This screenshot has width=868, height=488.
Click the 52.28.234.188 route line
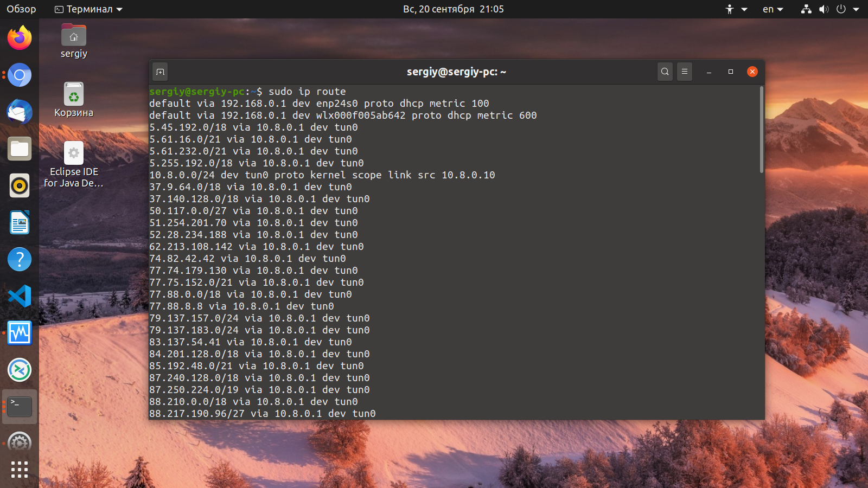(x=253, y=235)
